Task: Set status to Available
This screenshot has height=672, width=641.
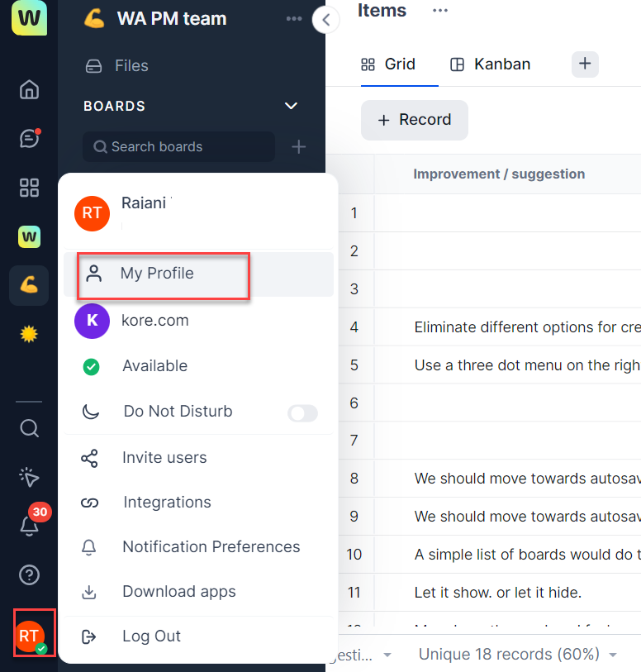Action: [154, 366]
